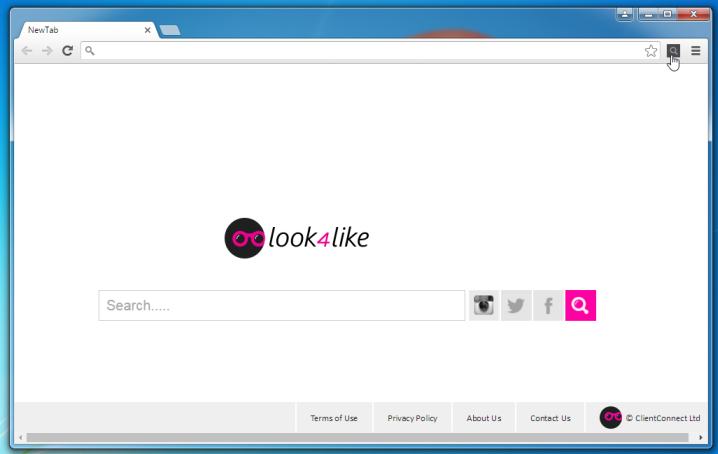Open the user profile icon in title bar
The width and height of the screenshot is (718, 454).
(x=625, y=14)
